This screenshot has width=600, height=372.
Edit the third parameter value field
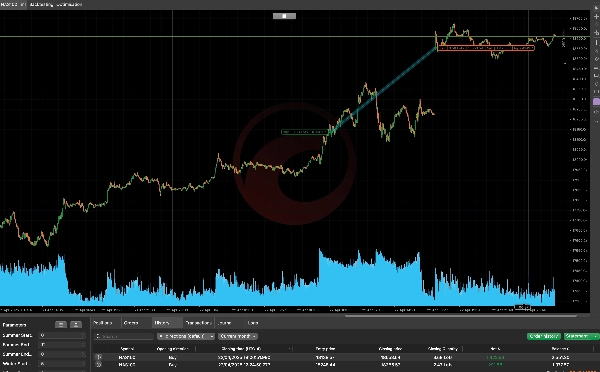[x=62, y=354]
